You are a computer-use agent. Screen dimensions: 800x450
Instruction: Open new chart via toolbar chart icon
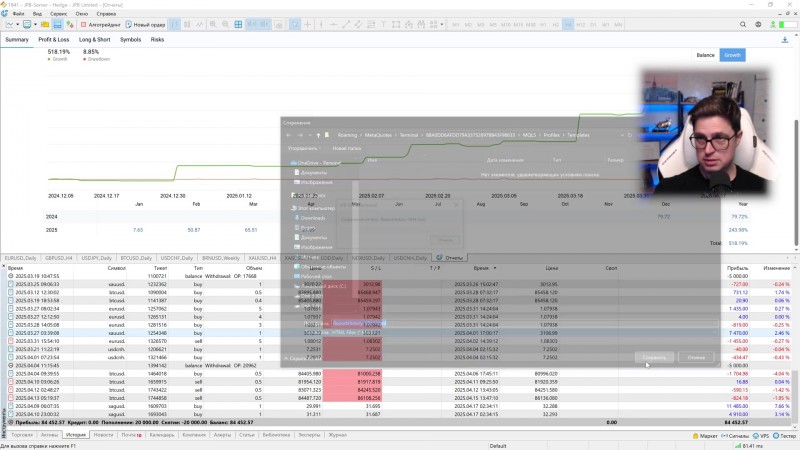tap(10, 24)
